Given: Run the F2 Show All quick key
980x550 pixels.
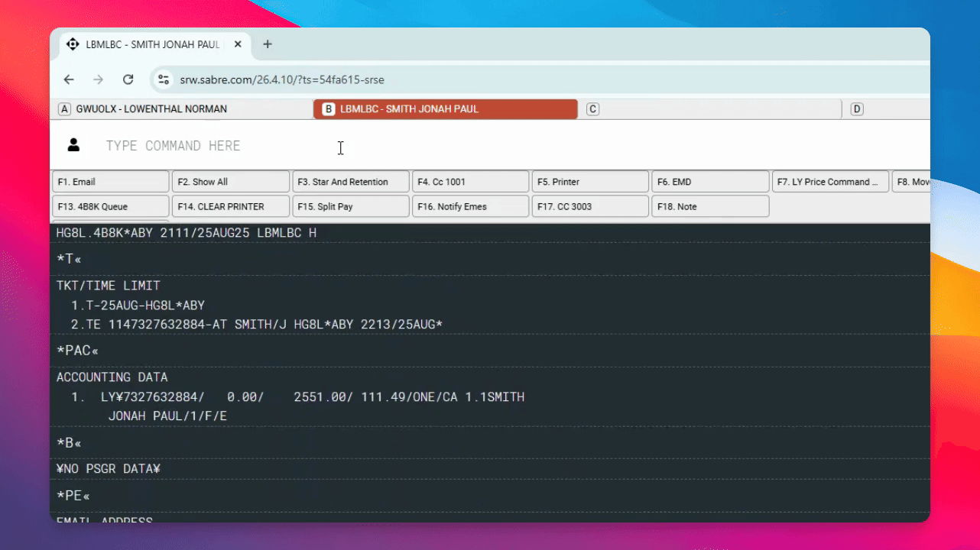Looking at the screenshot, I should (231, 182).
